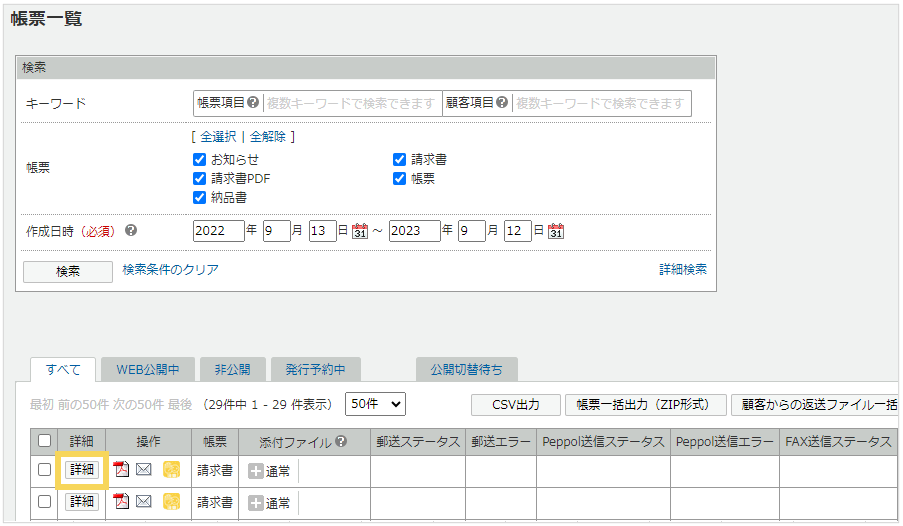
Task: Expand plus icon 通常 in second row
Action: pyautogui.click(x=255, y=502)
